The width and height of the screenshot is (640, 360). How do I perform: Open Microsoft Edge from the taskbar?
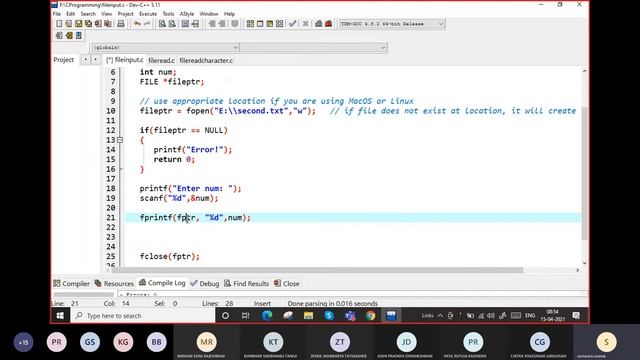267,316
